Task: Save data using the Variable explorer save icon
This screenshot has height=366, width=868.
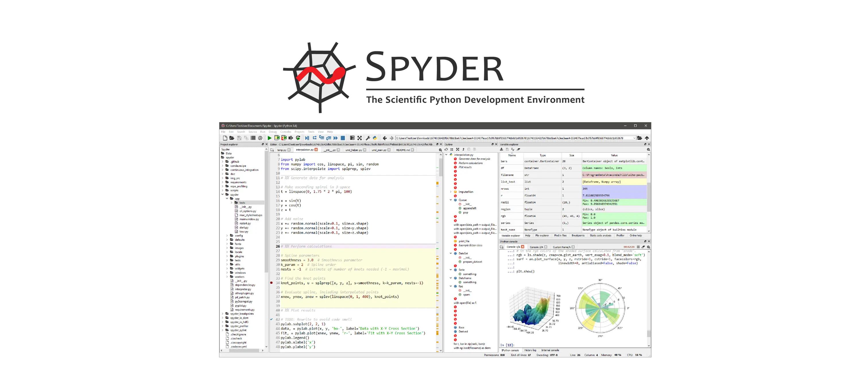Action: pos(507,149)
